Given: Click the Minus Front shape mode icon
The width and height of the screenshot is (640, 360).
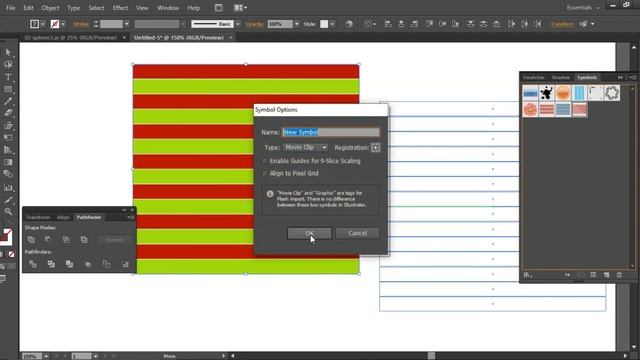Looking at the screenshot, I should click(49, 240).
